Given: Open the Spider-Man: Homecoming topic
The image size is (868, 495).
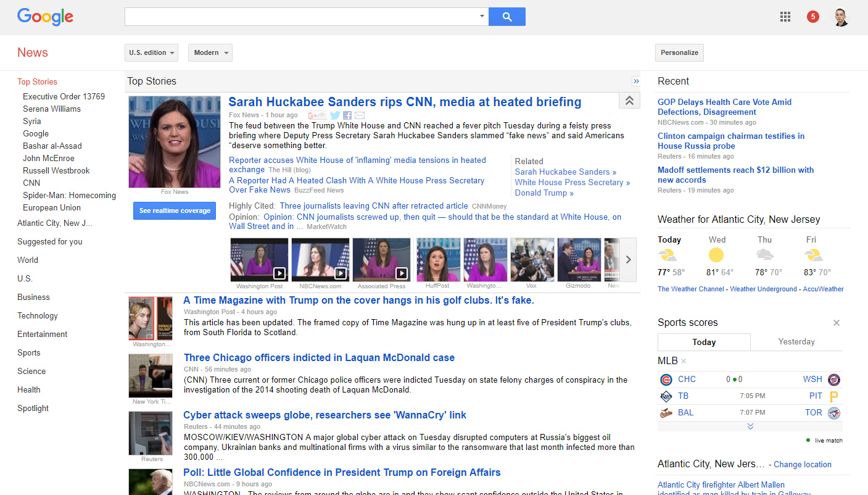Looking at the screenshot, I should [x=69, y=196].
